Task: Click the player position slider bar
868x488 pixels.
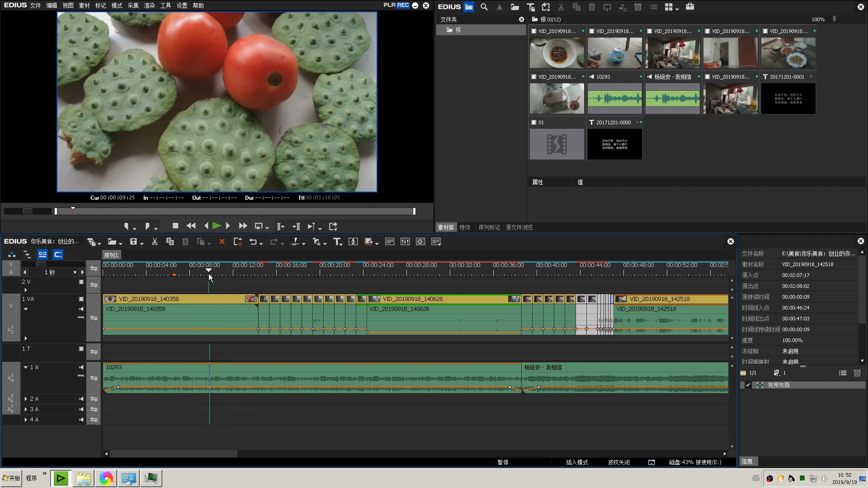Action: click(235, 211)
